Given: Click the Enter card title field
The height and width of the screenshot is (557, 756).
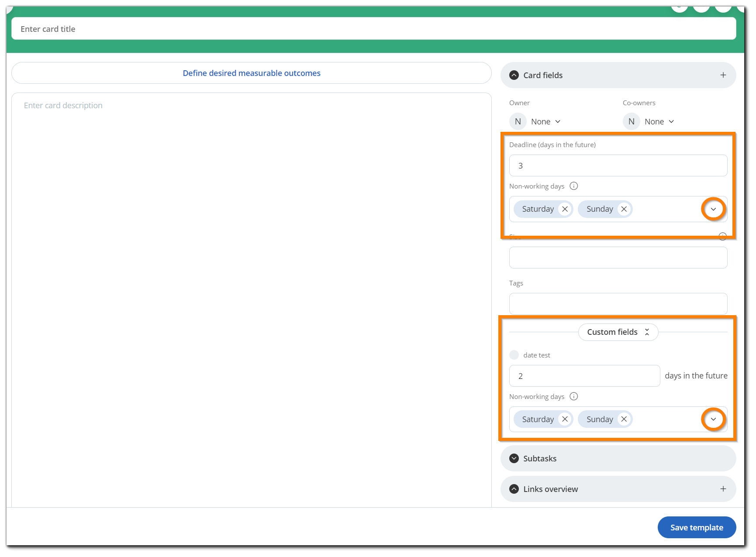Looking at the screenshot, I should pos(373,29).
